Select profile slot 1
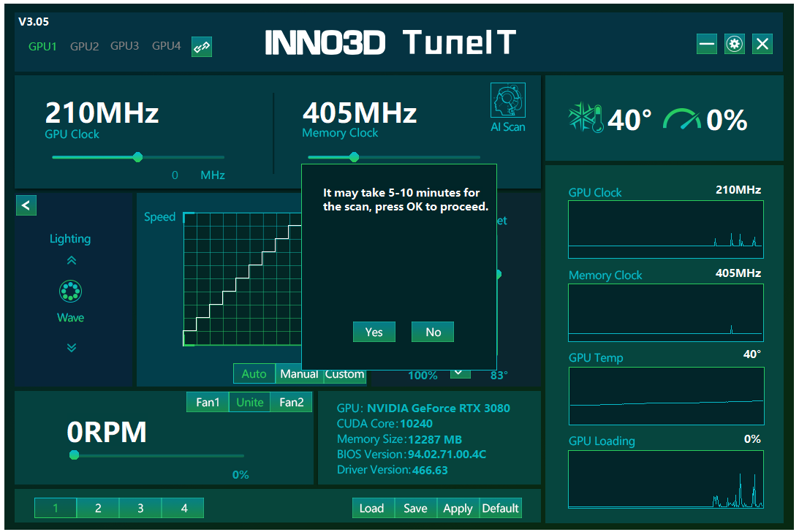Image resolution: width=799 pixels, height=532 pixels. [56, 508]
